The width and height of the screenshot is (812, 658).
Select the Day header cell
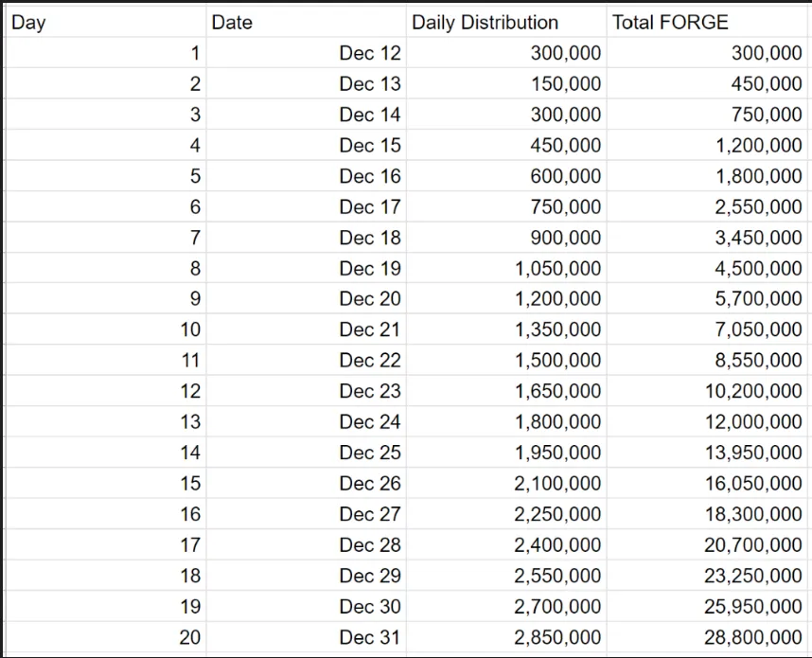pyautogui.click(x=106, y=23)
